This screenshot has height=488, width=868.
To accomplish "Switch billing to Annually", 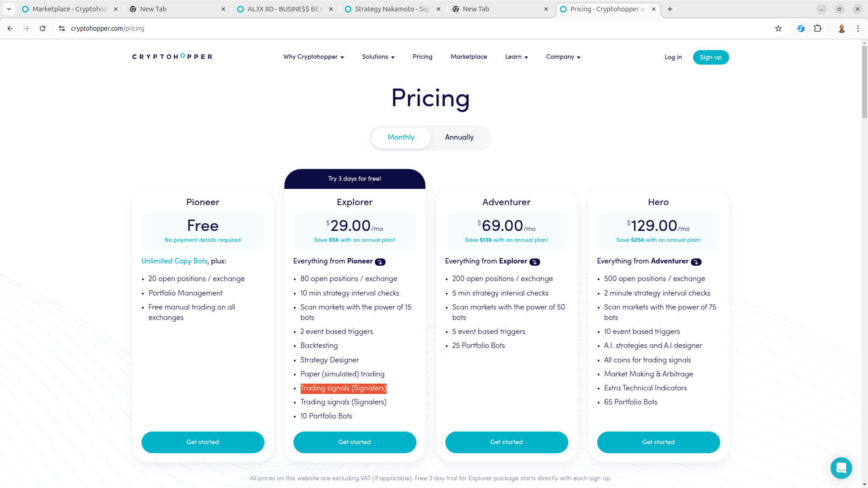I will coord(459,137).
